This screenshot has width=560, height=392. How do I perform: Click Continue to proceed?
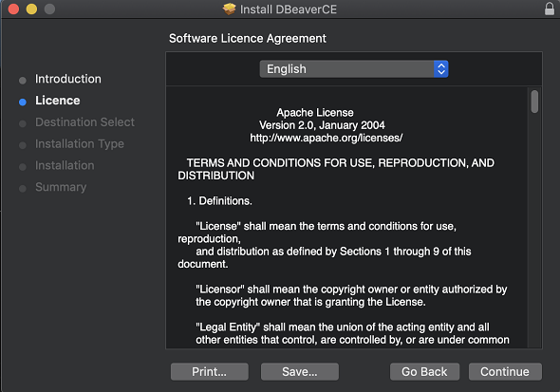click(505, 372)
